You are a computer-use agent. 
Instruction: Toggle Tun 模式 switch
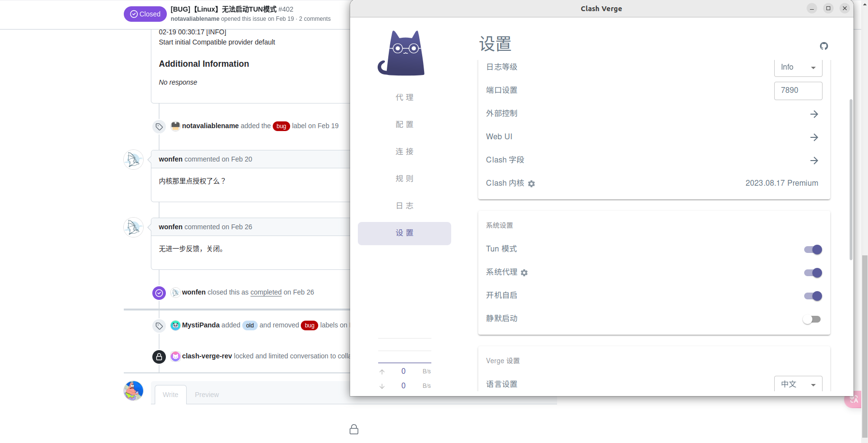pos(813,250)
